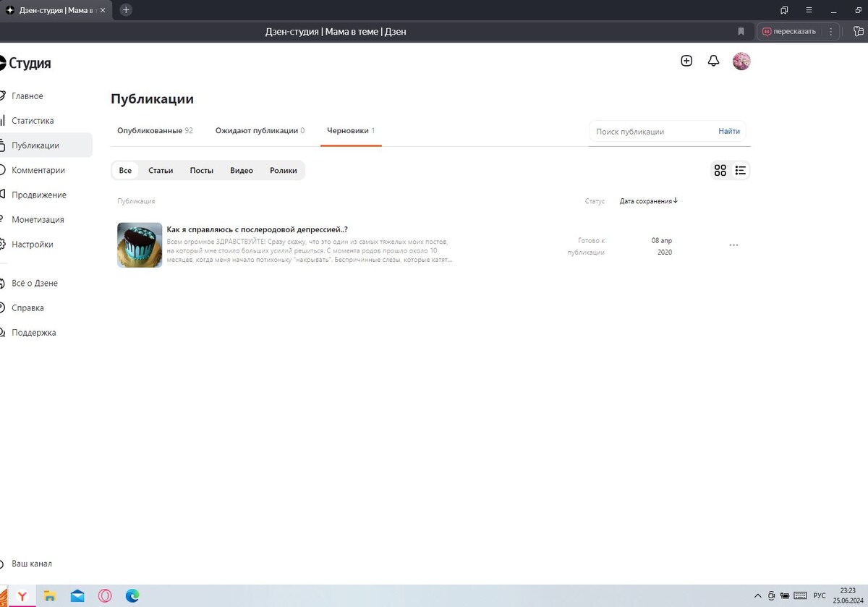
Task: Go to Главное in the sidebar
Action: (x=27, y=96)
